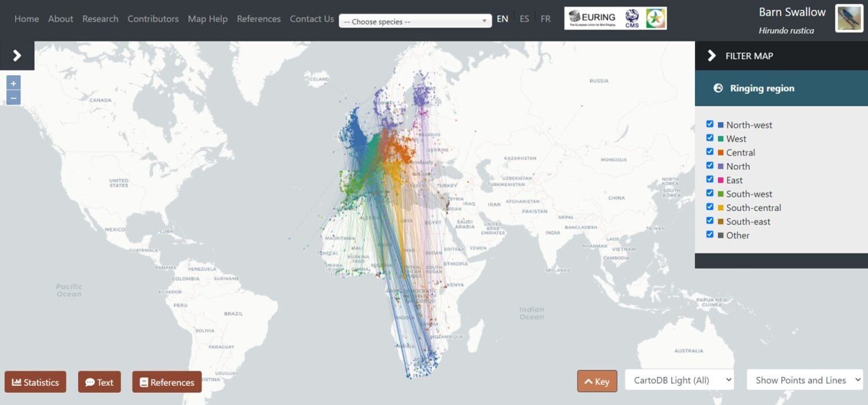Screen dimensions: 868x405
Task: Click the globe icon beside Ringing region
Action: [718, 89]
